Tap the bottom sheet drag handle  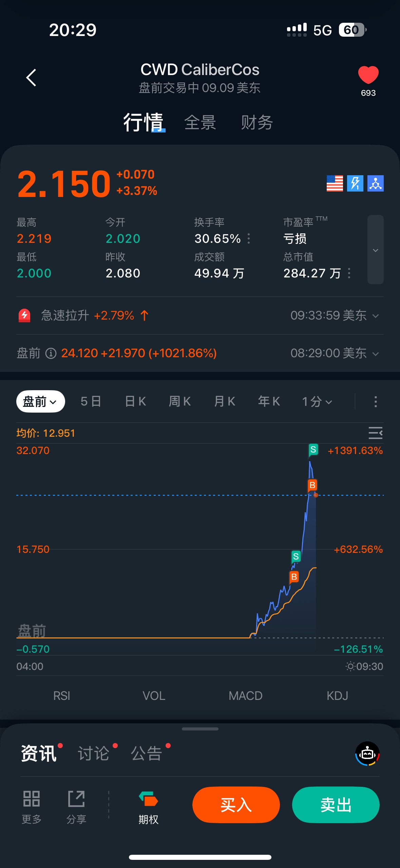(200, 729)
